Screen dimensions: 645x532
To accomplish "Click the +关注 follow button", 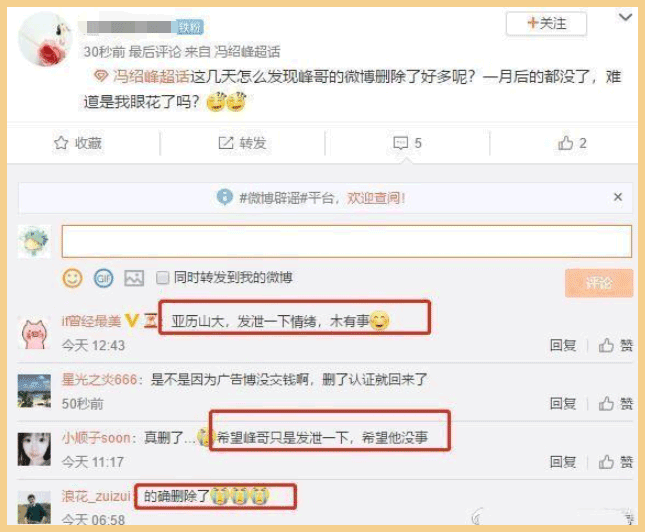I will click(x=546, y=23).
